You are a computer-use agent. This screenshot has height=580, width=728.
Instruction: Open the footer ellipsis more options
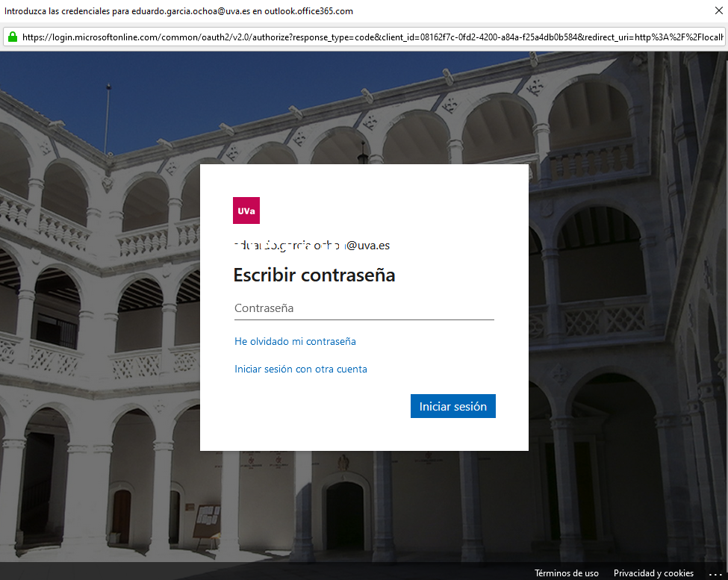click(x=715, y=573)
